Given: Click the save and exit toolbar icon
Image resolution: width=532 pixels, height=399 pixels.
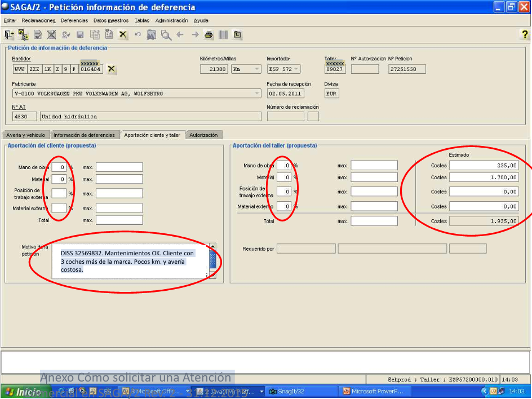Looking at the screenshot, I should [24, 34].
